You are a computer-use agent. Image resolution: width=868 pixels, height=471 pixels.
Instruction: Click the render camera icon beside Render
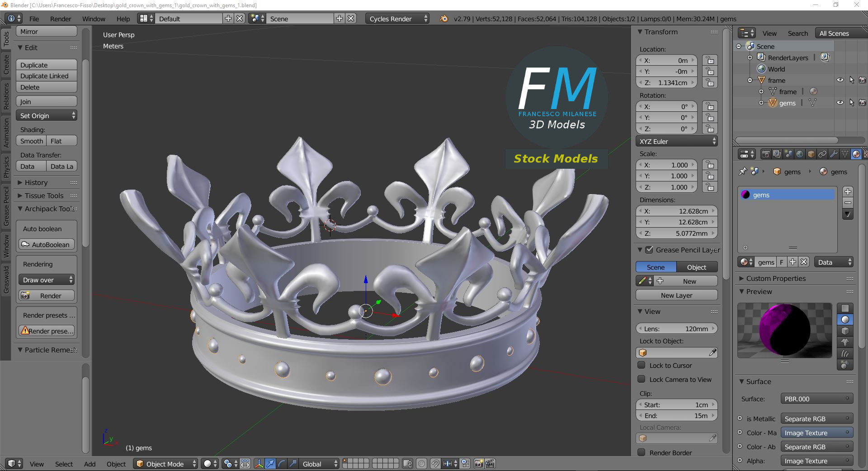(25, 295)
